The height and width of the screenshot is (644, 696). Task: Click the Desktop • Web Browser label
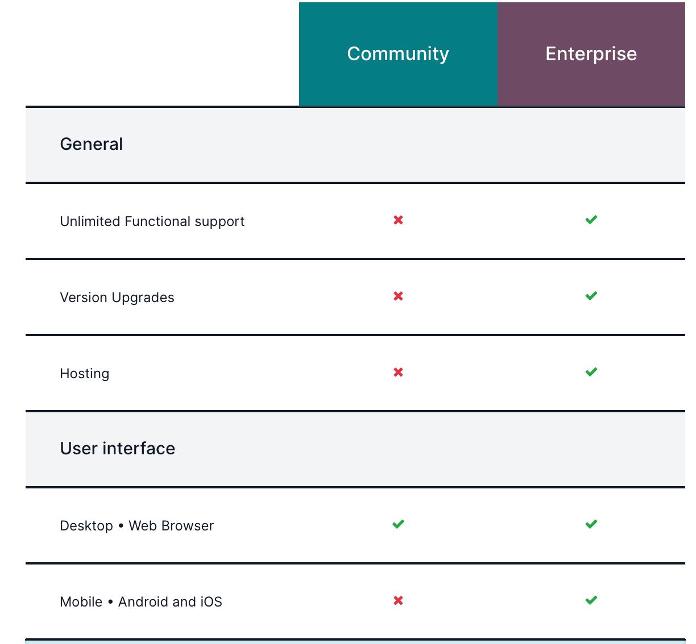pyautogui.click(x=137, y=525)
